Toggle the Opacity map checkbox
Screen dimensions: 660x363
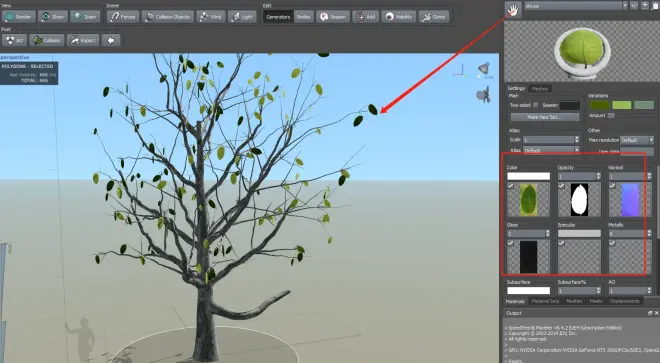(x=561, y=185)
